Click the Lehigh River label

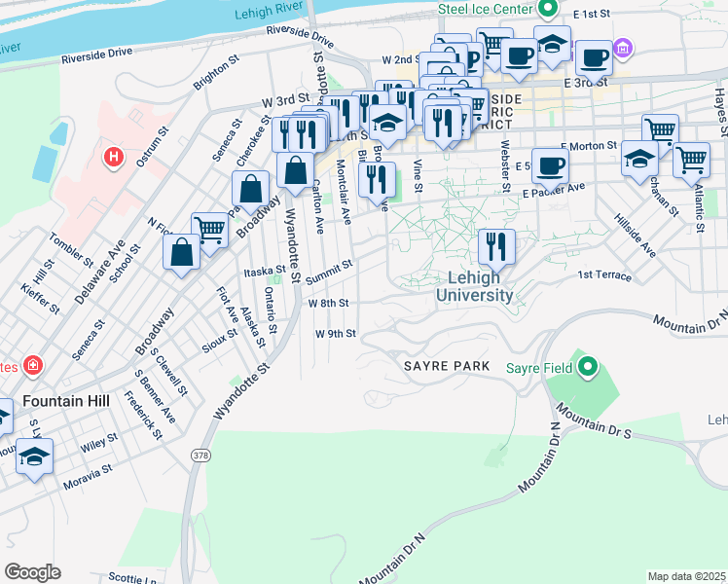click(269, 10)
